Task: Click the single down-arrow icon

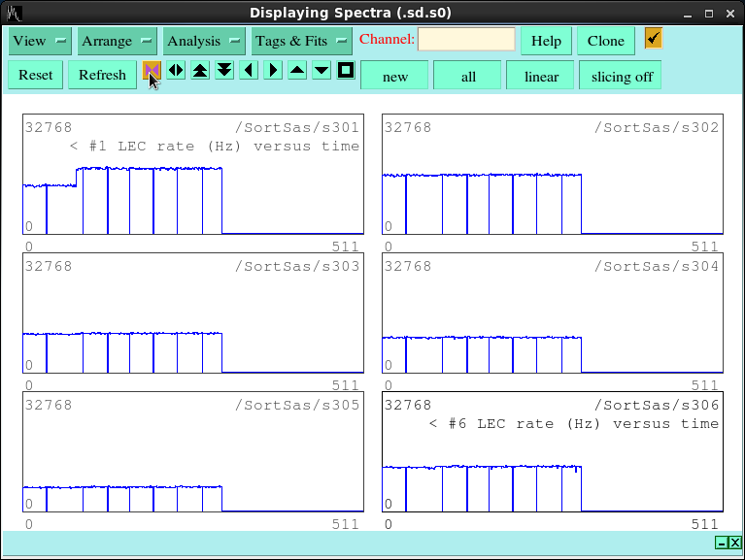Action: (x=322, y=71)
